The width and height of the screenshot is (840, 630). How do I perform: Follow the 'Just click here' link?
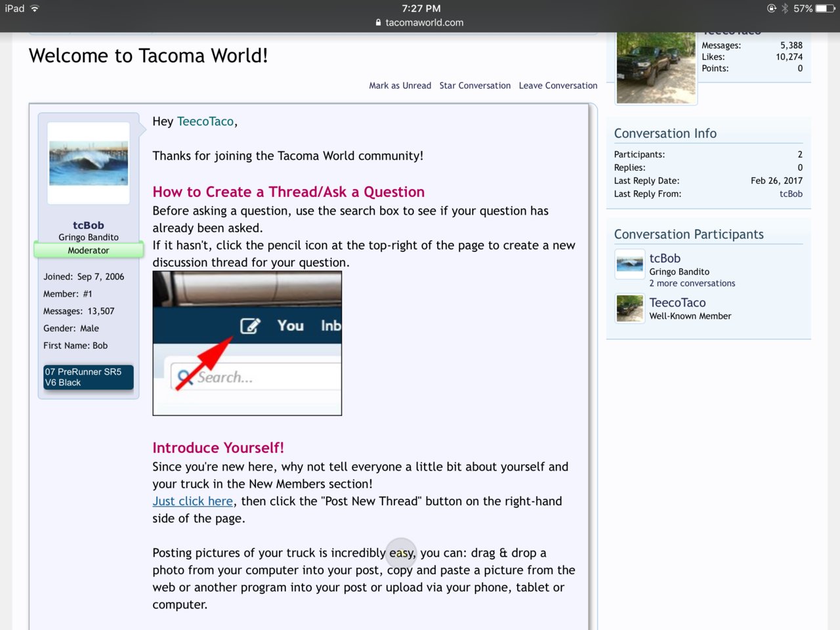pos(193,501)
